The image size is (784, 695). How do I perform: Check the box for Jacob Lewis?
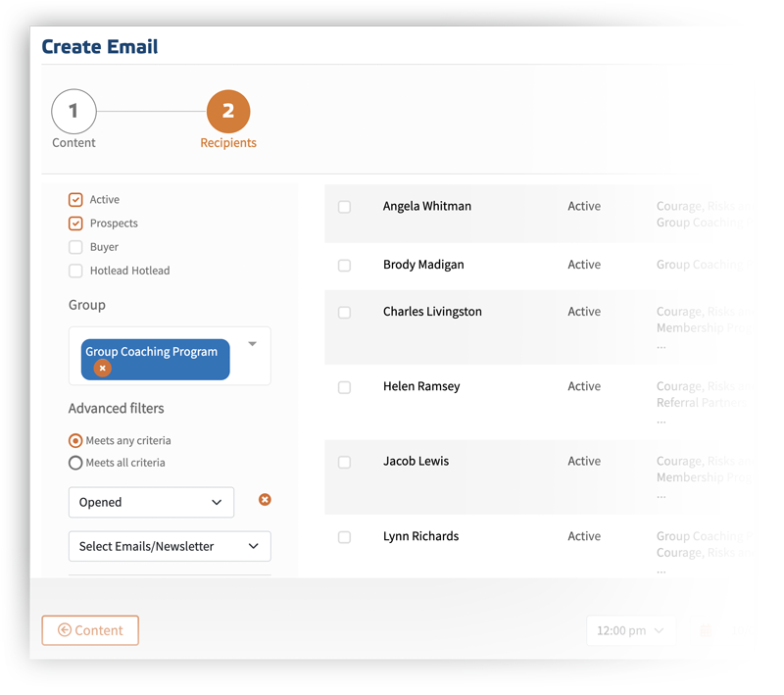(345, 462)
